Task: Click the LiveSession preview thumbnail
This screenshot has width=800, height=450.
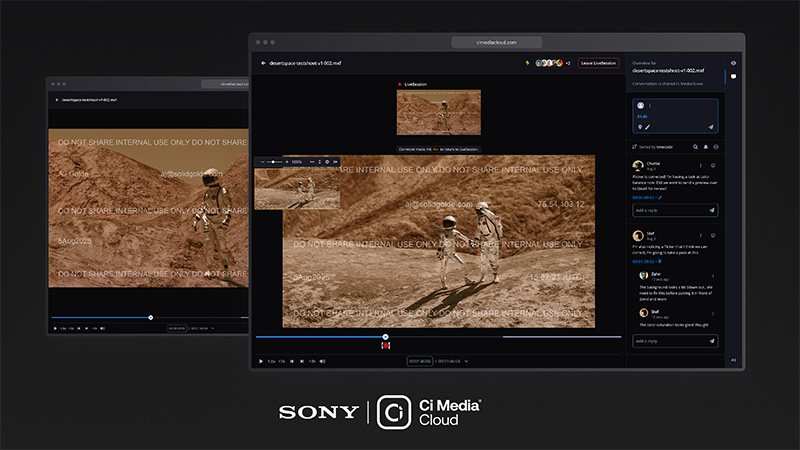Action: 438,113
